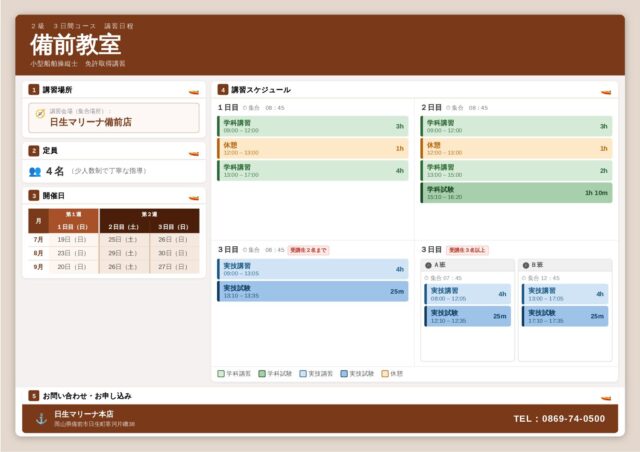Viewport: 640px width, 452px height.
Task: Select 1日目 学科講習 09:00–12:00 block
Action: [313, 126]
